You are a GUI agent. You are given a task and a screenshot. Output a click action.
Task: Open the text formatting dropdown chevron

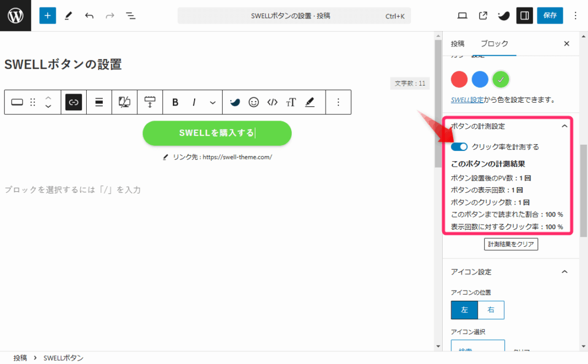[x=212, y=102]
